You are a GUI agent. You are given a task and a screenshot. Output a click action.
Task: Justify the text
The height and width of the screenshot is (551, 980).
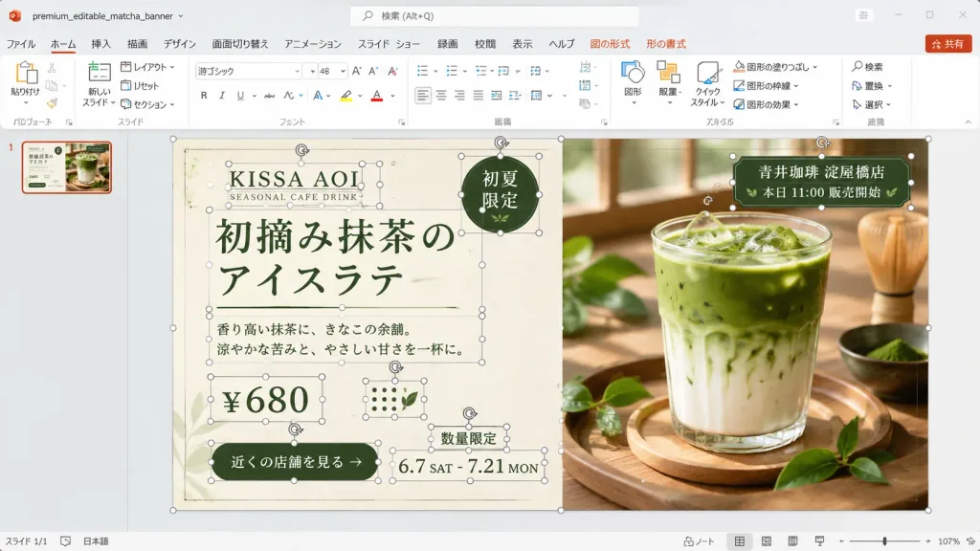coord(479,95)
